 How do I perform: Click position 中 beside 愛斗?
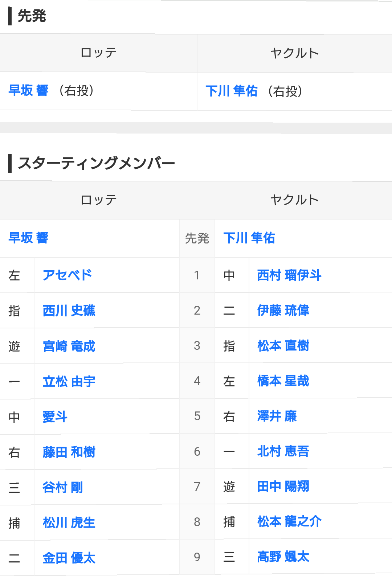[x=14, y=417]
